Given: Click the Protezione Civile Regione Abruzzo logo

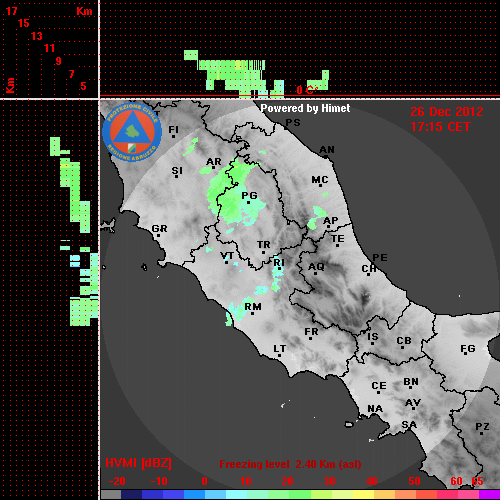Looking at the screenshot, I should point(132,132).
